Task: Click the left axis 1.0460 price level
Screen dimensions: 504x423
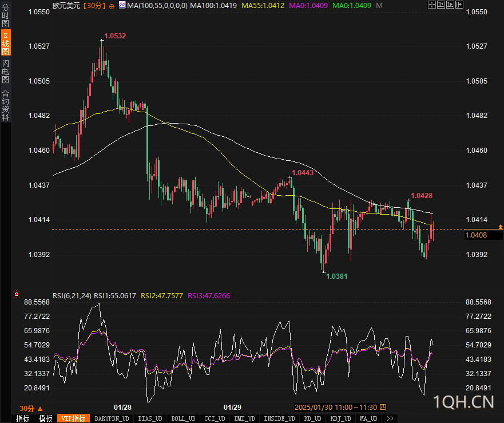Action: pyautogui.click(x=39, y=150)
